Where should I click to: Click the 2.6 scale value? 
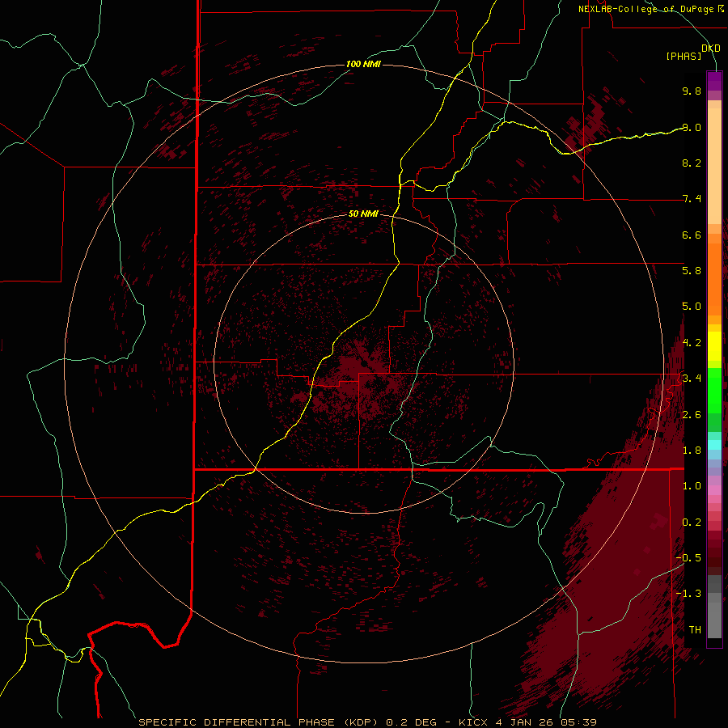pos(692,415)
